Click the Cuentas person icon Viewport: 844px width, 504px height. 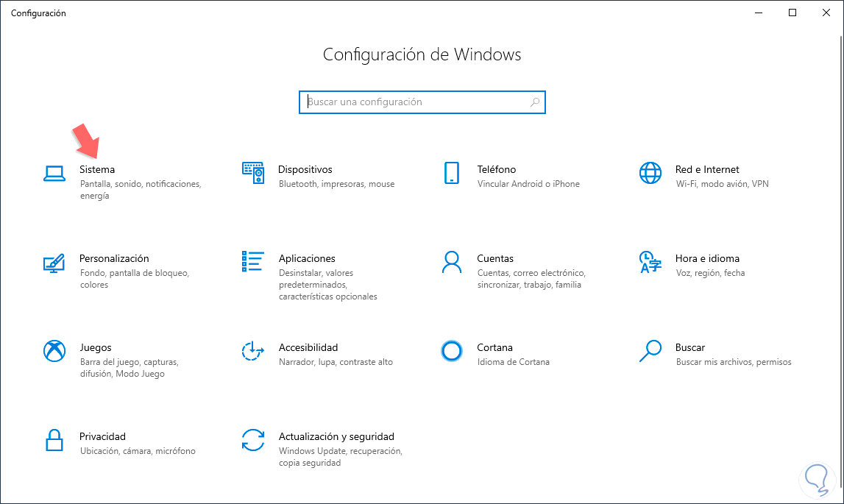pos(451,262)
